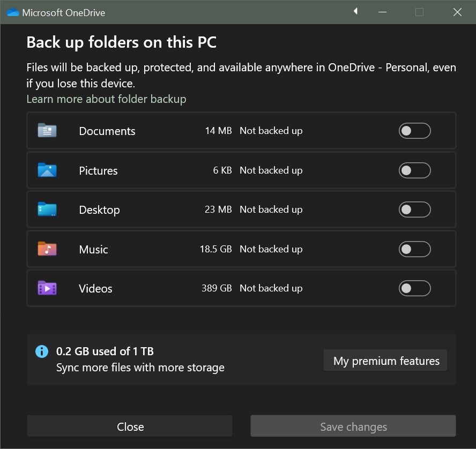Click the Save changes button
The height and width of the screenshot is (449, 476).
pos(353,426)
